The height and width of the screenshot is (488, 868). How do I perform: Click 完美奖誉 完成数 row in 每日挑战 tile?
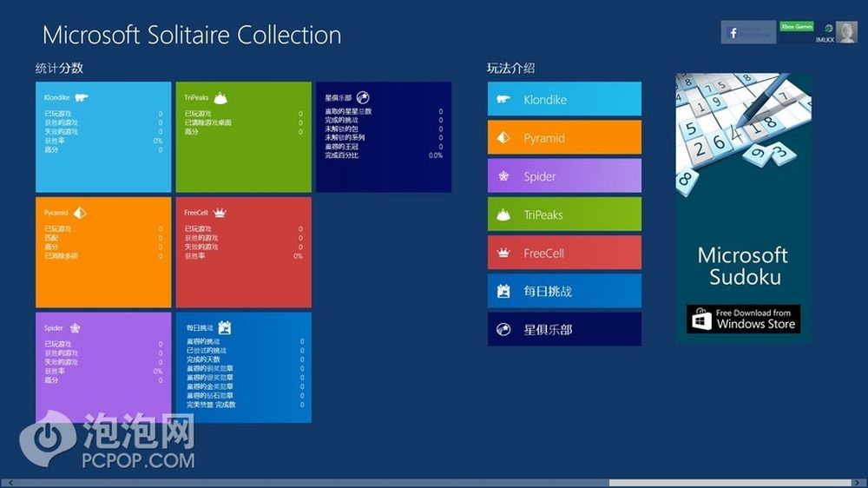click(246, 405)
